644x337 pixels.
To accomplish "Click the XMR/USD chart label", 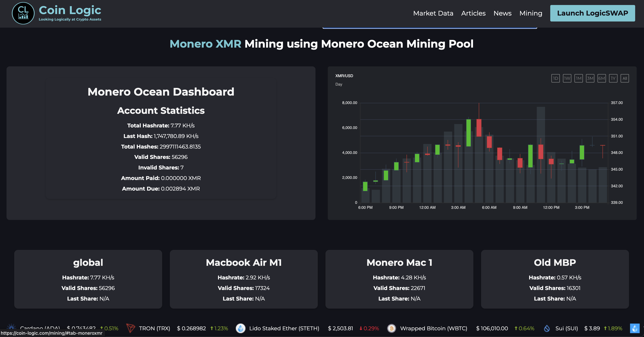I will (x=344, y=76).
